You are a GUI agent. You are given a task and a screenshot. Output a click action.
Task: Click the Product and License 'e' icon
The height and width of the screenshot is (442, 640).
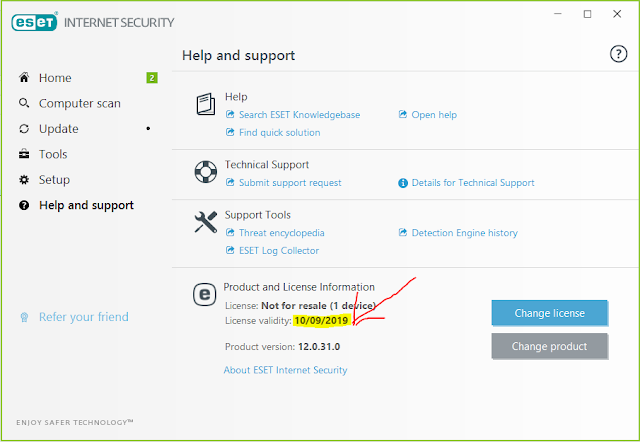(x=204, y=294)
